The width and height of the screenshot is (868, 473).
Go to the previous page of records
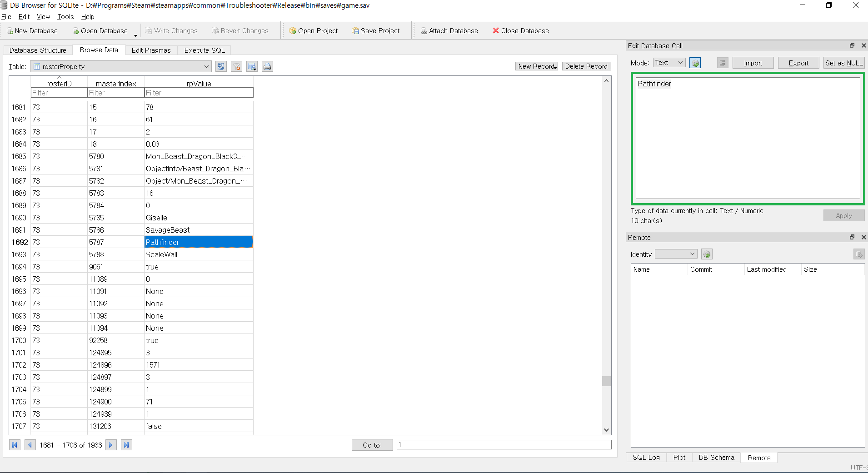[x=30, y=445]
